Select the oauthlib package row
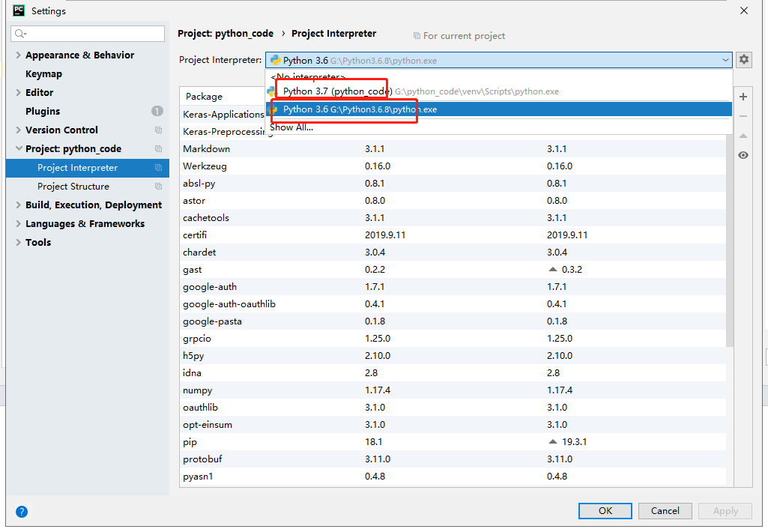The height and width of the screenshot is (532, 768). [x=453, y=407]
